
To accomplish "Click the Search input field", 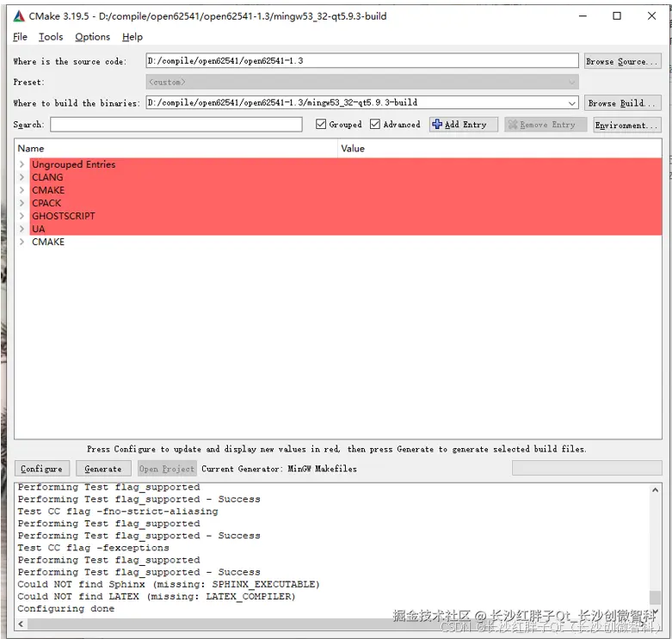I will [176, 124].
